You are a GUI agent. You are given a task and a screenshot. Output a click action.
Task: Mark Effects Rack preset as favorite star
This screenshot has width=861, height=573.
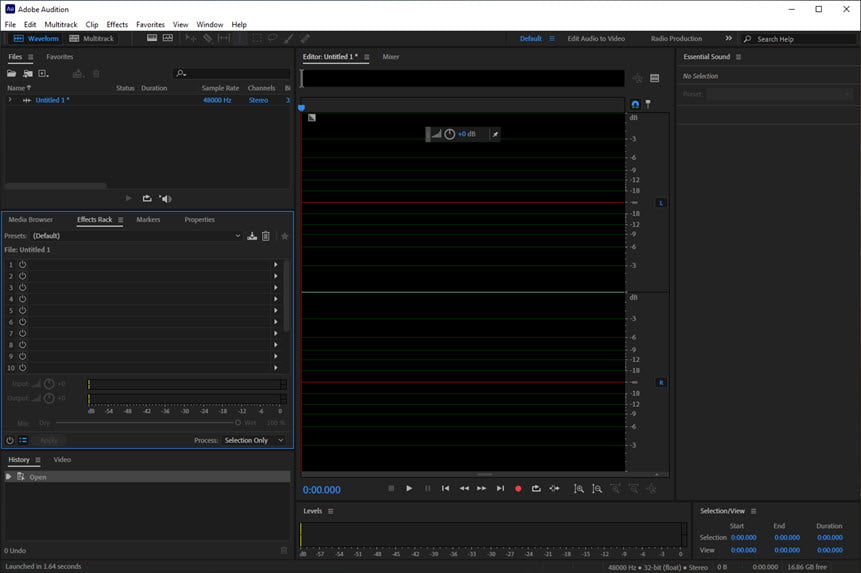[284, 236]
